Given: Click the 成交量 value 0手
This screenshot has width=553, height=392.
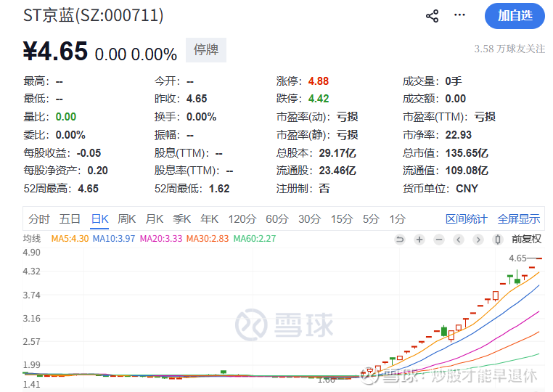Looking at the screenshot, I should [453, 81].
